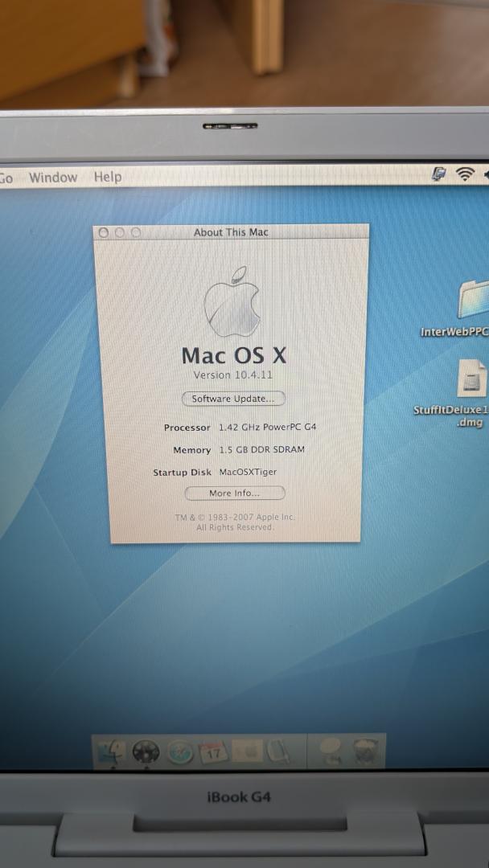The image size is (489, 868).
Task: Open Finder from the dock
Action: tap(110, 753)
